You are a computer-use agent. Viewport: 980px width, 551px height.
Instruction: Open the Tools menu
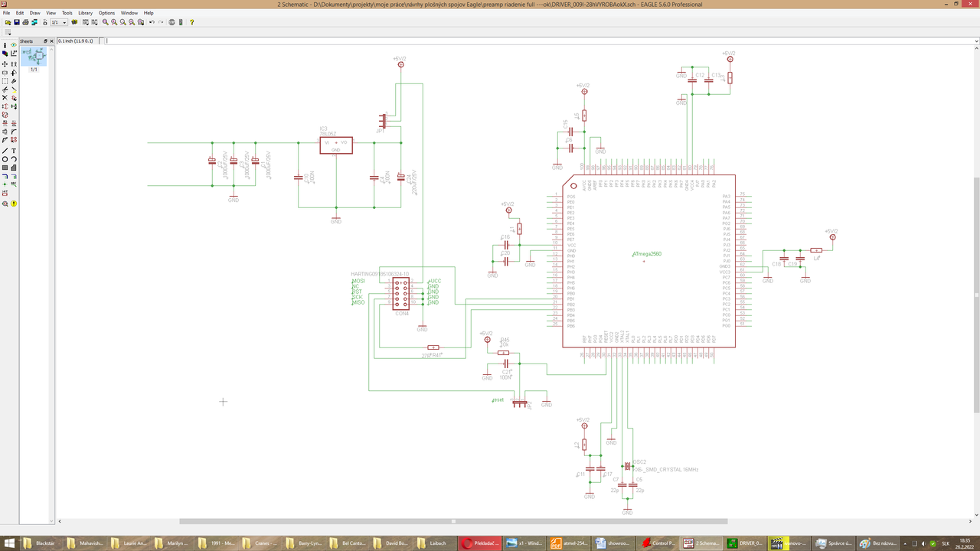[x=67, y=13]
